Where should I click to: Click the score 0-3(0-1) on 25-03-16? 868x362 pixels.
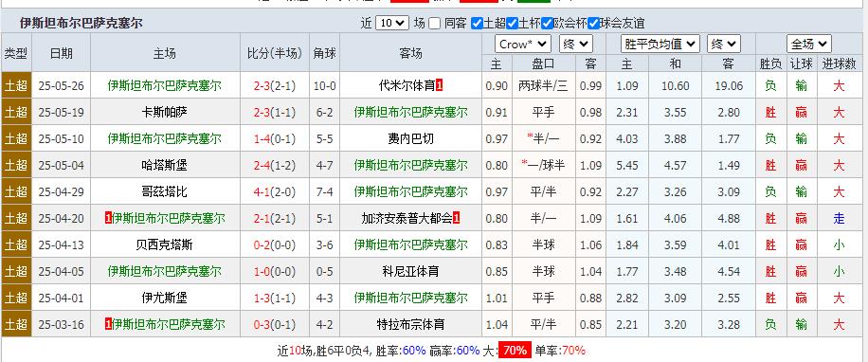tap(275, 325)
